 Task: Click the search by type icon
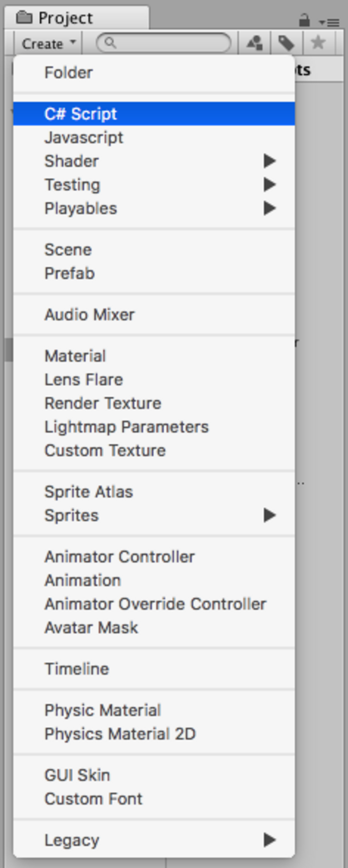pyautogui.click(x=255, y=43)
